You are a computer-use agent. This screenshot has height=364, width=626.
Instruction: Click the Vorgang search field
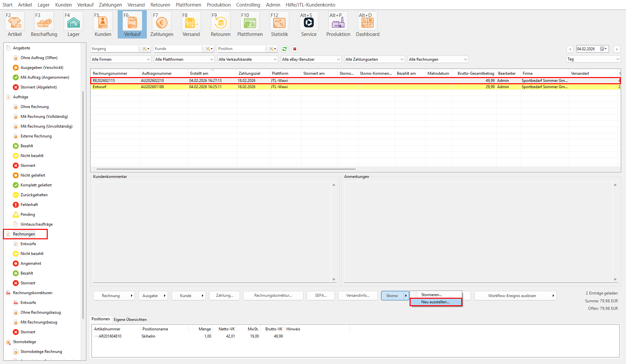coord(114,49)
